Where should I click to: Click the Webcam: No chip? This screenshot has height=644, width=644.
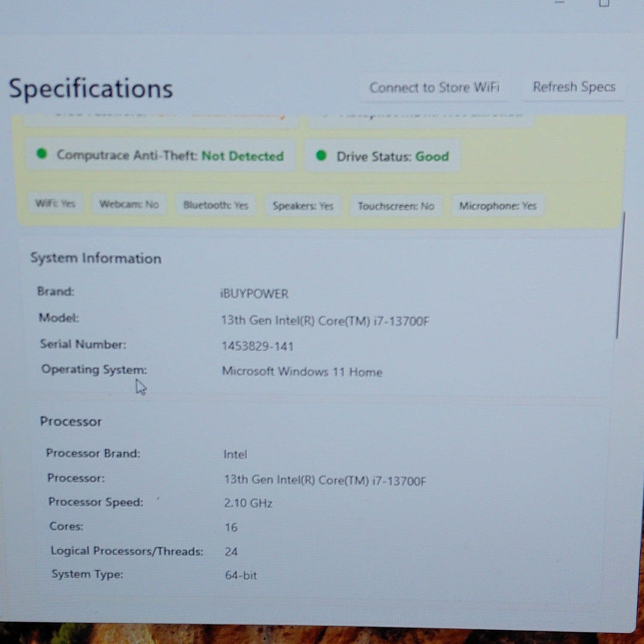[x=129, y=204]
